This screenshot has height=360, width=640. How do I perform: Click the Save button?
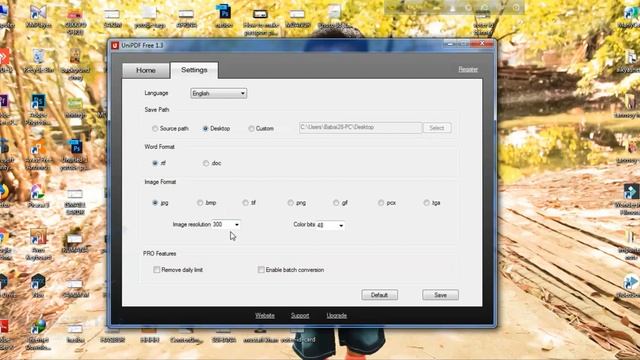(440, 295)
